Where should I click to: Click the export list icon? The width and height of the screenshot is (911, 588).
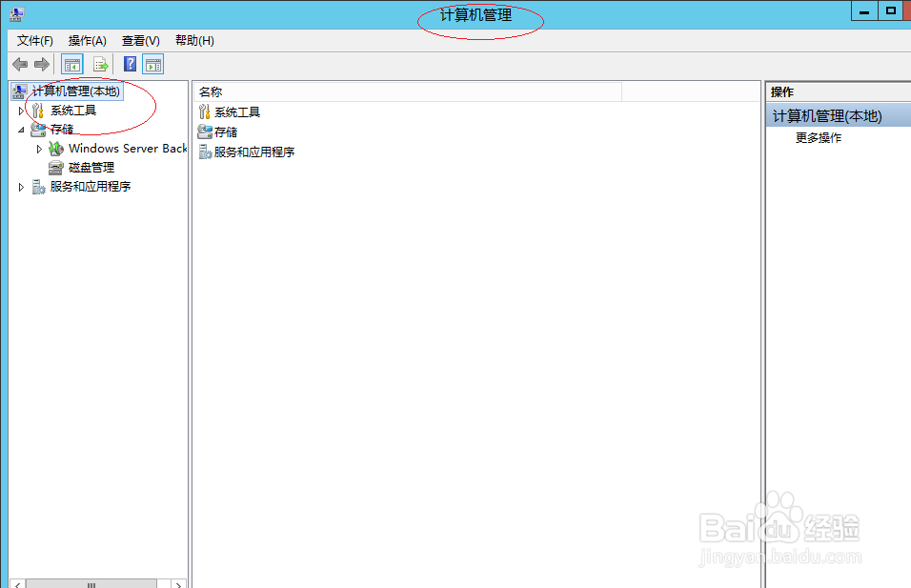point(101,64)
